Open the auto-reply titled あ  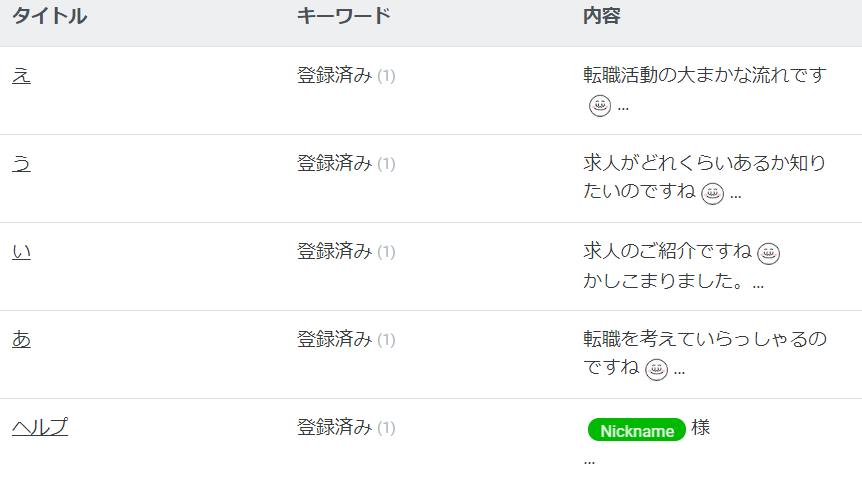point(21,339)
